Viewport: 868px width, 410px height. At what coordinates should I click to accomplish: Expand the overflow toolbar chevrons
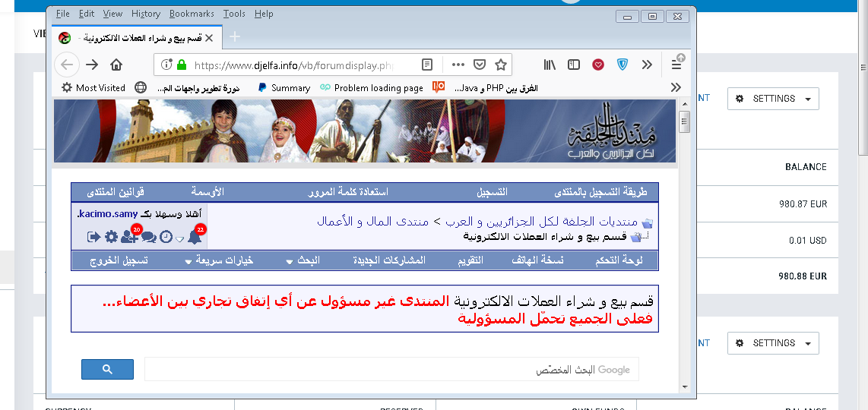647,65
